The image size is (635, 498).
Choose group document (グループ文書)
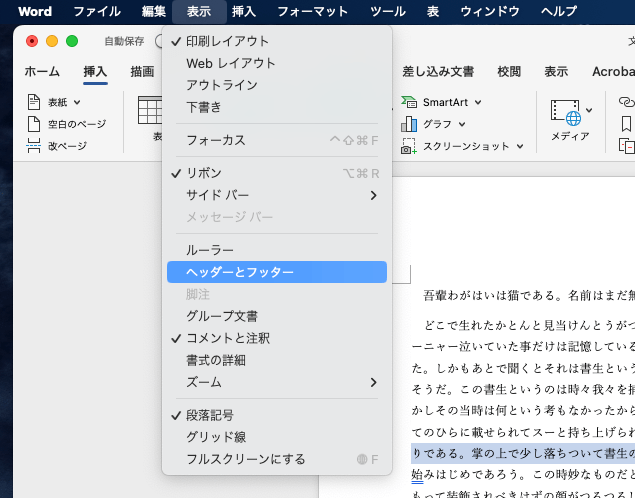pos(277,316)
